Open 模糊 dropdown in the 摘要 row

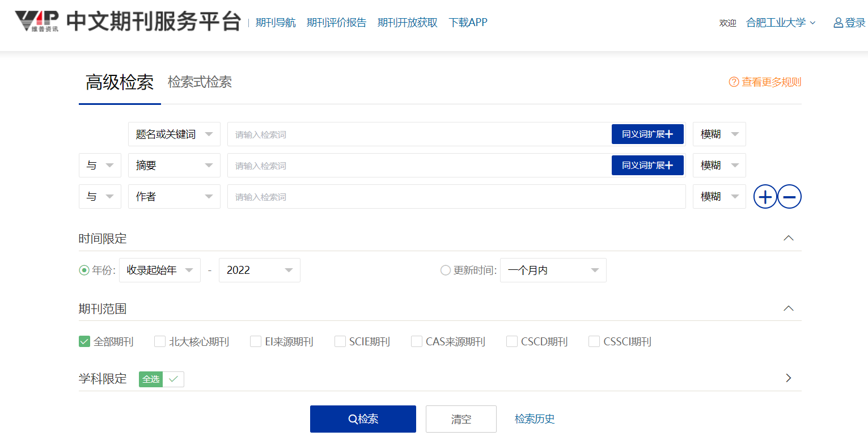tap(719, 166)
